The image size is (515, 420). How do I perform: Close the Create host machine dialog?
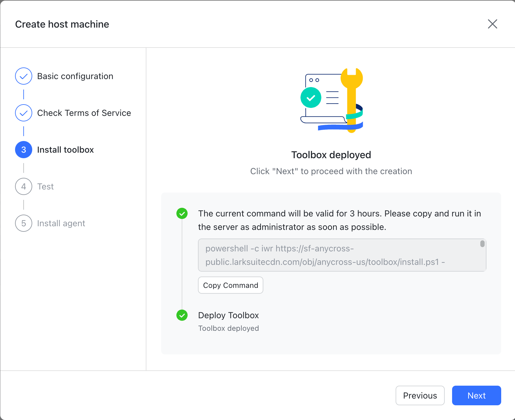pyautogui.click(x=492, y=24)
